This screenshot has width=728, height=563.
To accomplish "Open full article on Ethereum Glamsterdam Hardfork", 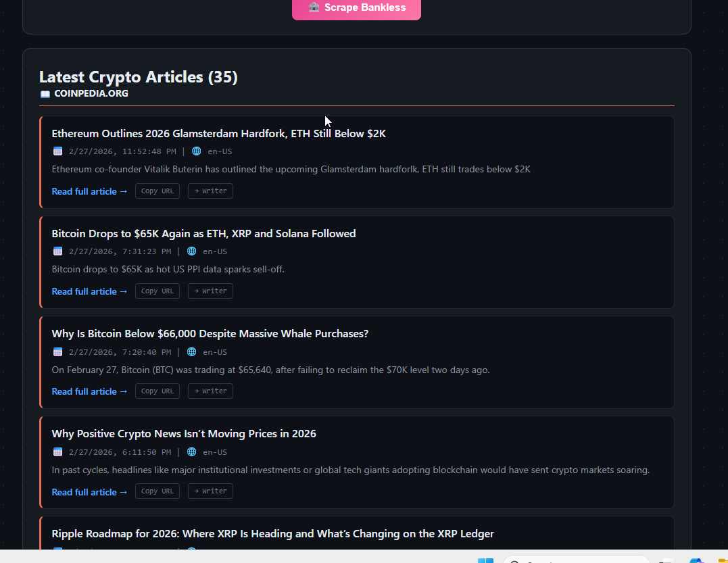I will click(89, 191).
